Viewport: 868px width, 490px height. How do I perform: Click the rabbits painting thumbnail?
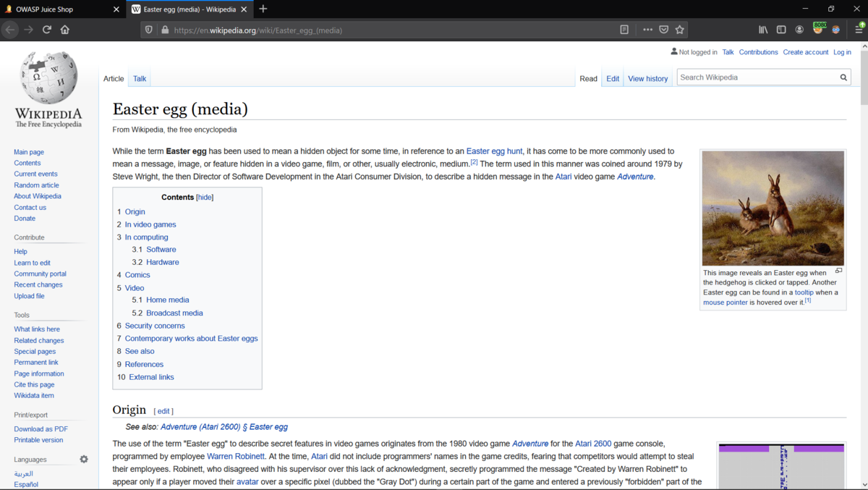point(773,208)
